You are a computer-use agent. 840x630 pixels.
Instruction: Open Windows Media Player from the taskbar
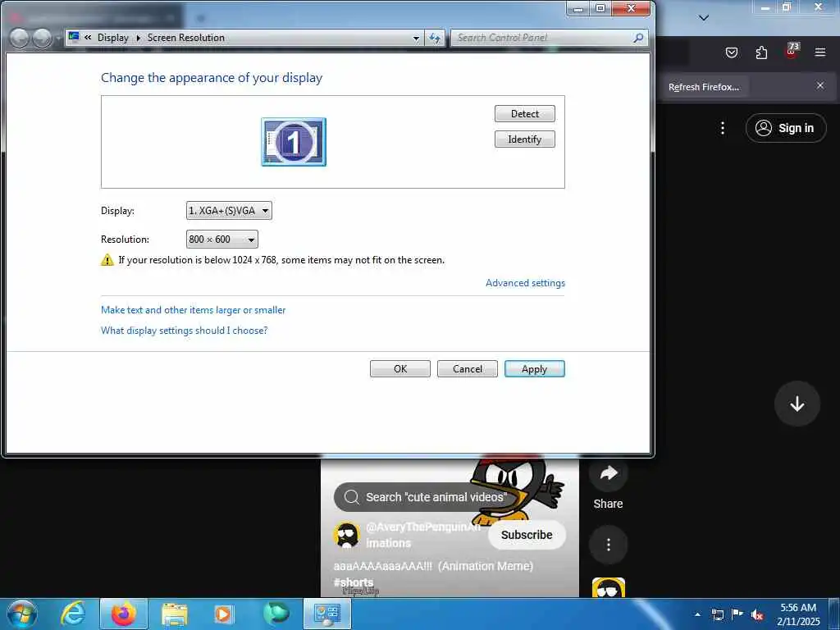pos(224,614)
